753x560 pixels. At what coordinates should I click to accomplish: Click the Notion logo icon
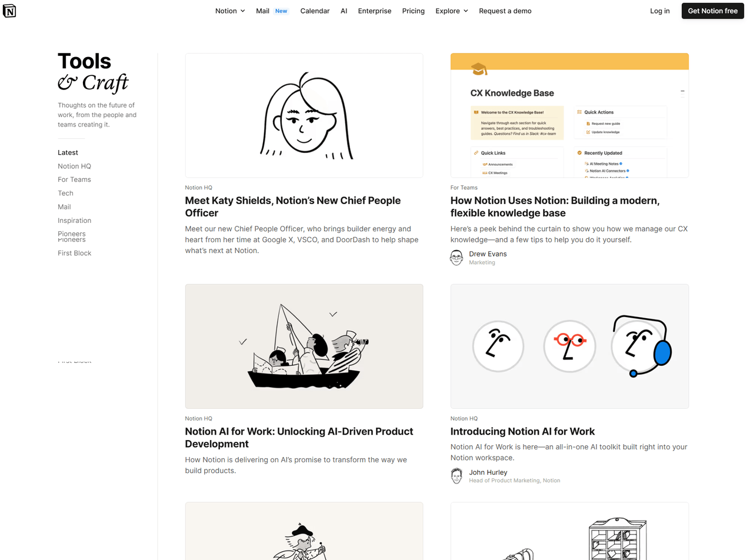[9, 11]
